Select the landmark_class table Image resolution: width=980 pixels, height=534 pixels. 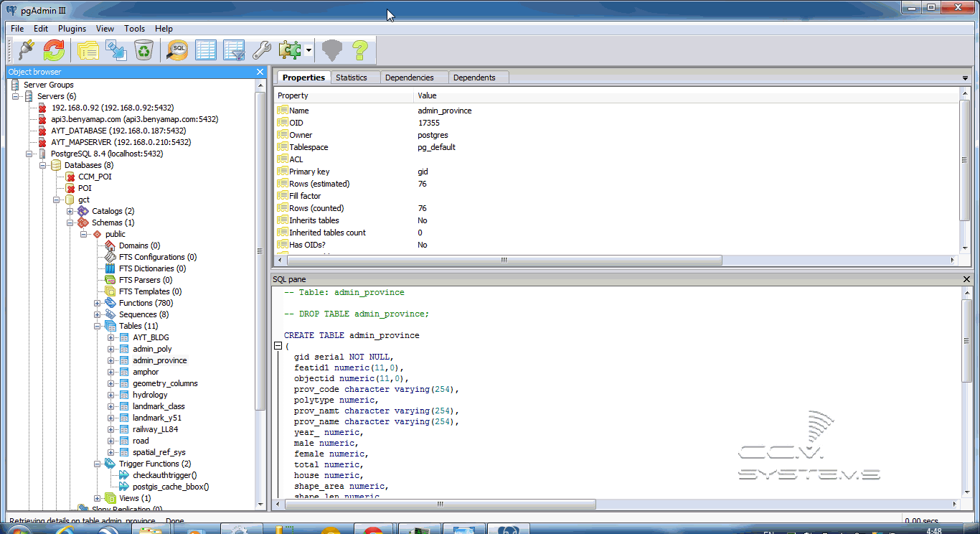pos(159,406)
